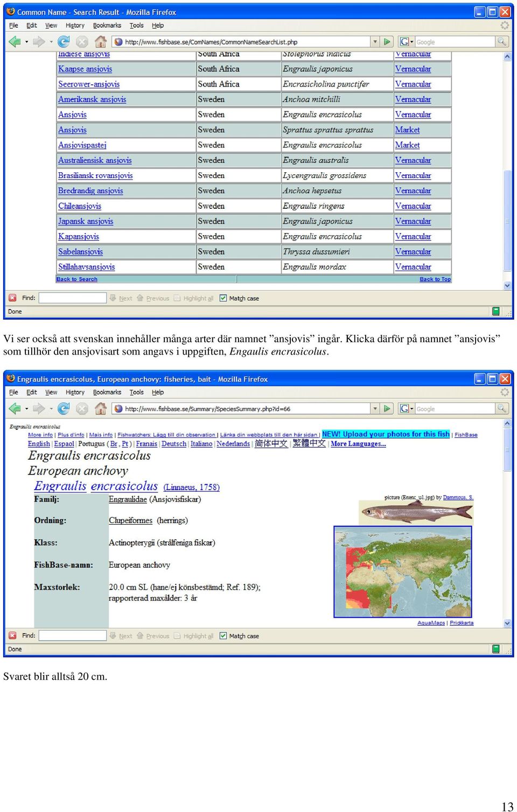Open Tools menu in Common Name Search Result window
This screenshot has height=812, width=517.
coord(137,25)
